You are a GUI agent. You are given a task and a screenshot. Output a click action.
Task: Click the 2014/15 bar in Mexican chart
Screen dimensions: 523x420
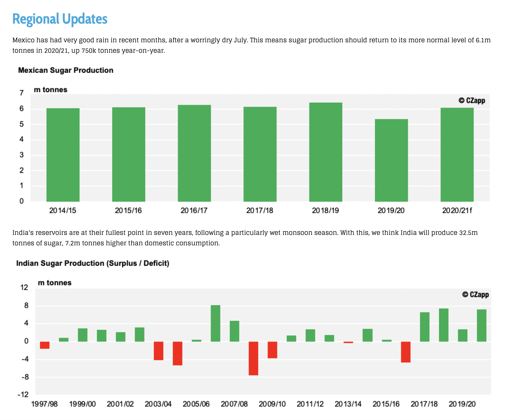click(63, 155)
